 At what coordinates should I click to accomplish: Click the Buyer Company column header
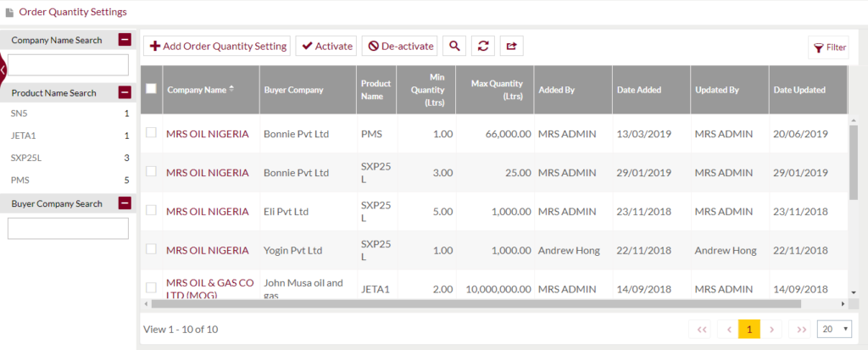click(309, 90)
